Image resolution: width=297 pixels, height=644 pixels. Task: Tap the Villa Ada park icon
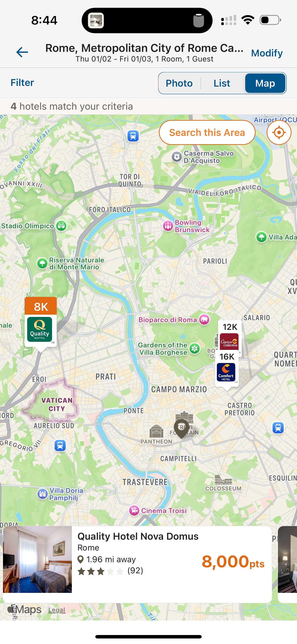[x=262, y=237]
